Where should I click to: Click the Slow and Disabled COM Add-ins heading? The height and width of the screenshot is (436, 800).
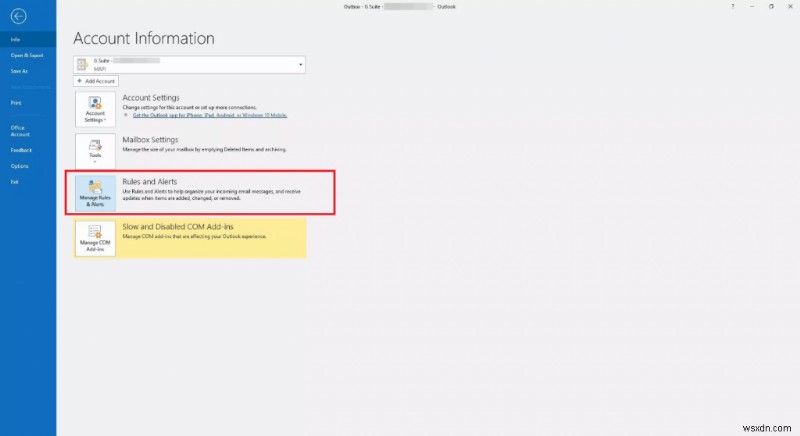(x=178, y=226)
